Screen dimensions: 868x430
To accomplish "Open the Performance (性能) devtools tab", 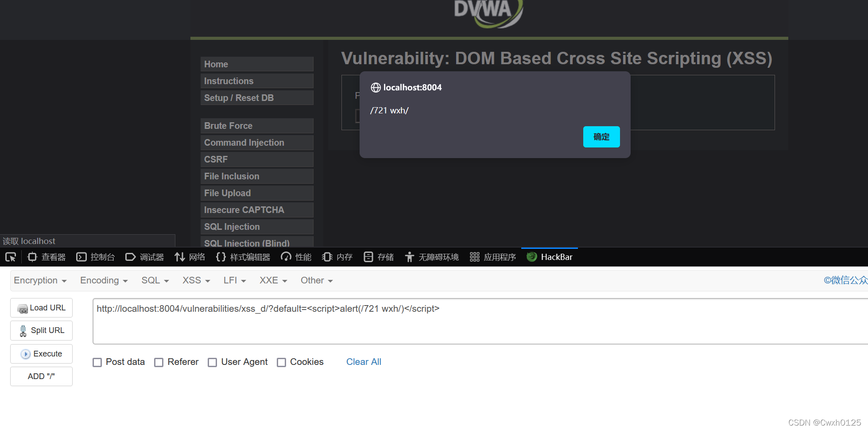I will 296,257.
